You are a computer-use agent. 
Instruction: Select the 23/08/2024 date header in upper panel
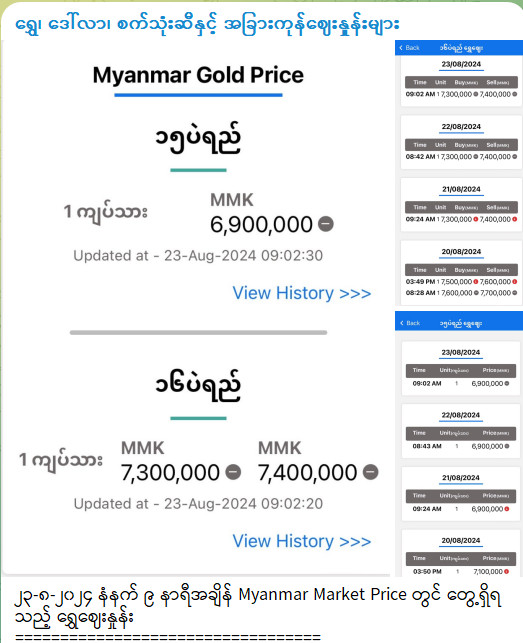[x=461, y=64]
